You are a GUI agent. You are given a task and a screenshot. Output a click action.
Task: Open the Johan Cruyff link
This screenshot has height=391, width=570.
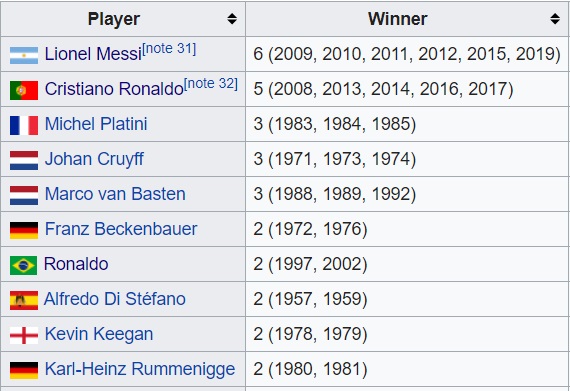(94, 160)
